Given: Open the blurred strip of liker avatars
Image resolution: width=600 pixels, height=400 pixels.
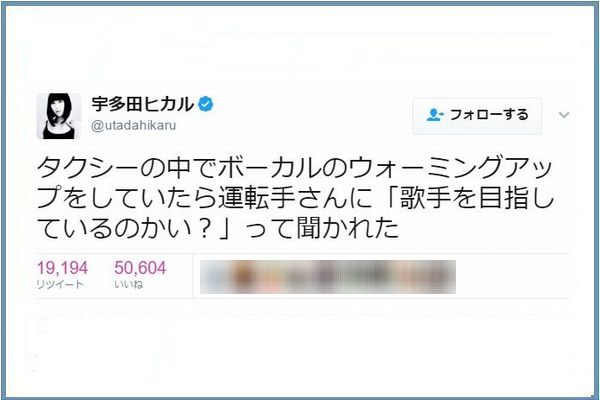Looking at the screenshot, I should tap(328, 277).
